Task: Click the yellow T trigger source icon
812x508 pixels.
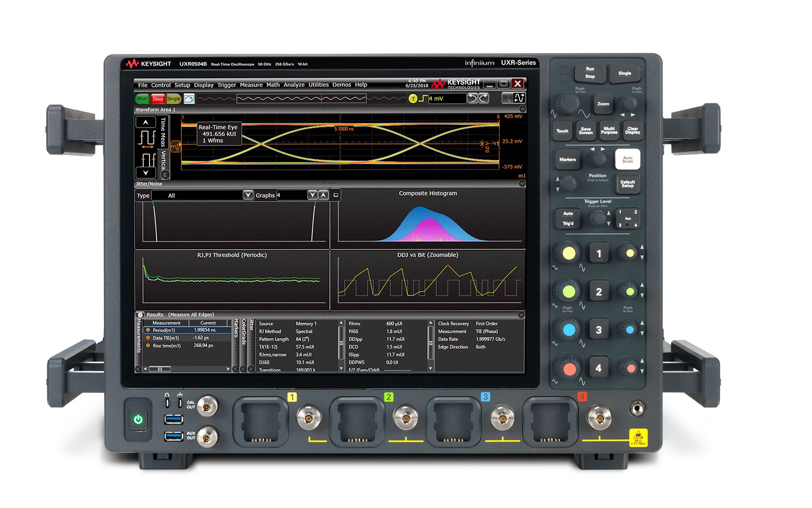Action: tap(413, 99)
